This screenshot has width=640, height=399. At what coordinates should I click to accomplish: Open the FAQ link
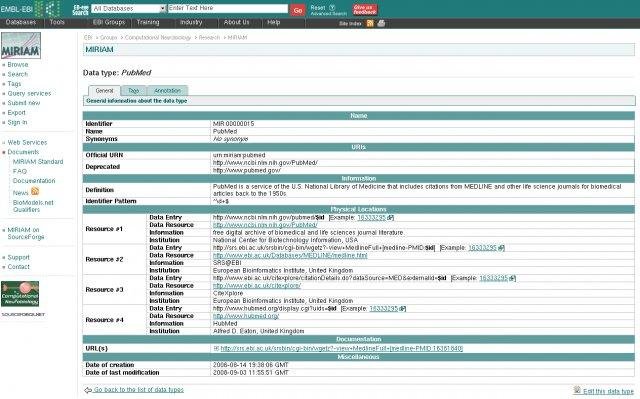[x=20, y=171]
